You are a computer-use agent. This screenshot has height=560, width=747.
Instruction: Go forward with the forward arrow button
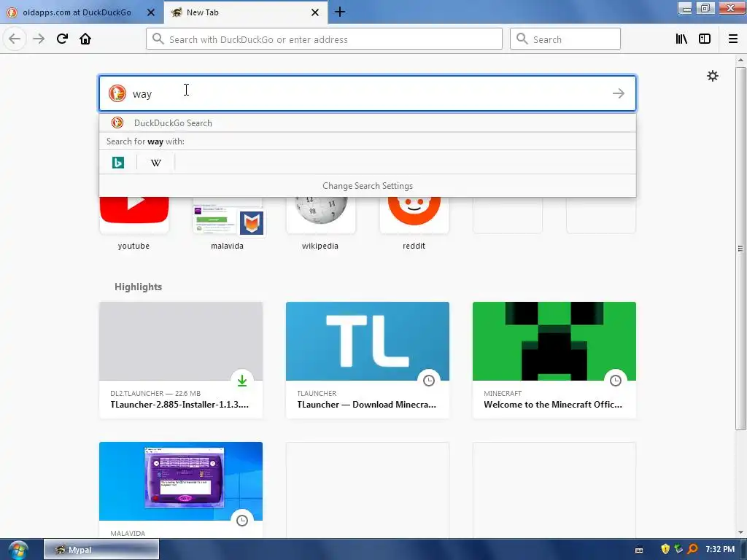click(x=39, y=39)
